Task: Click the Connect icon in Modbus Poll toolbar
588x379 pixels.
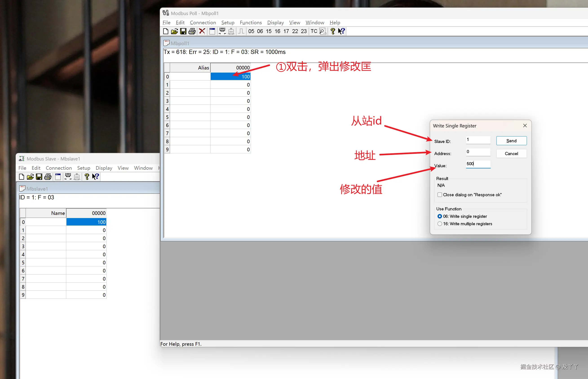Action: point(222,31)
